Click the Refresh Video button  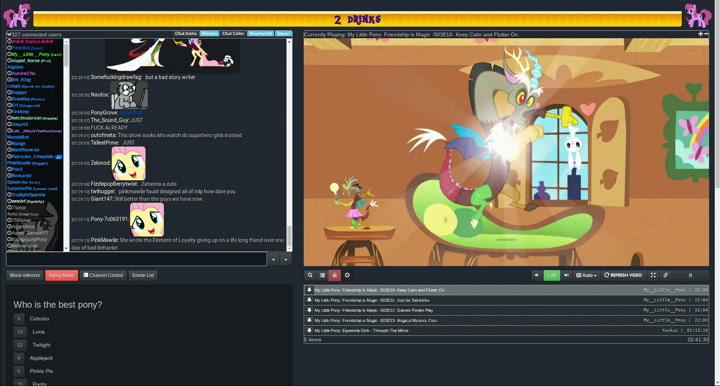[623, 275]
